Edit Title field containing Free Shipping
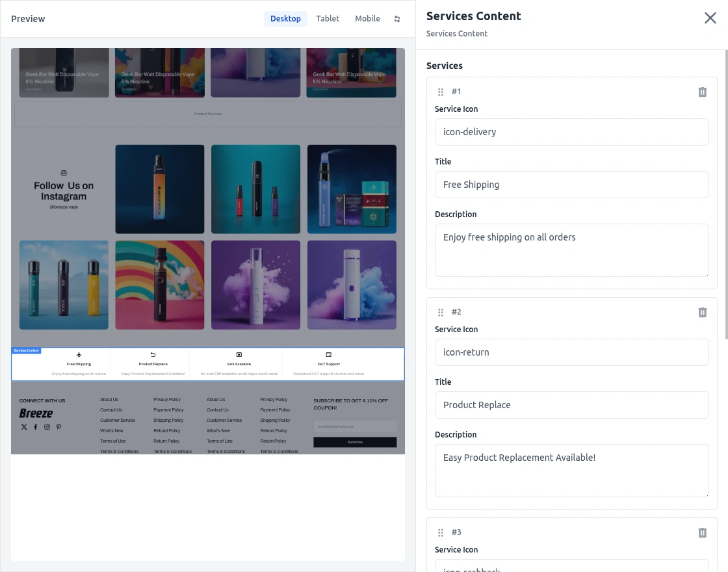Viewport: 728px width, 572px height. coord(571,185)
